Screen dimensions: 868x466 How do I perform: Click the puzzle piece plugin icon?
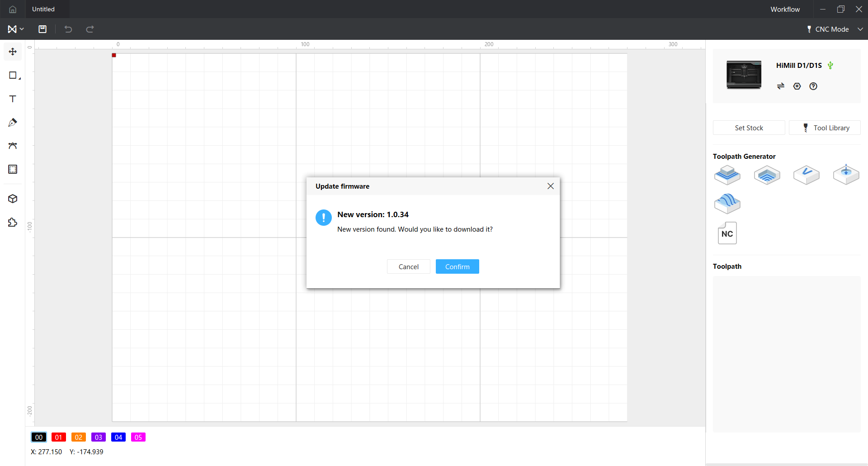[13, 222]
